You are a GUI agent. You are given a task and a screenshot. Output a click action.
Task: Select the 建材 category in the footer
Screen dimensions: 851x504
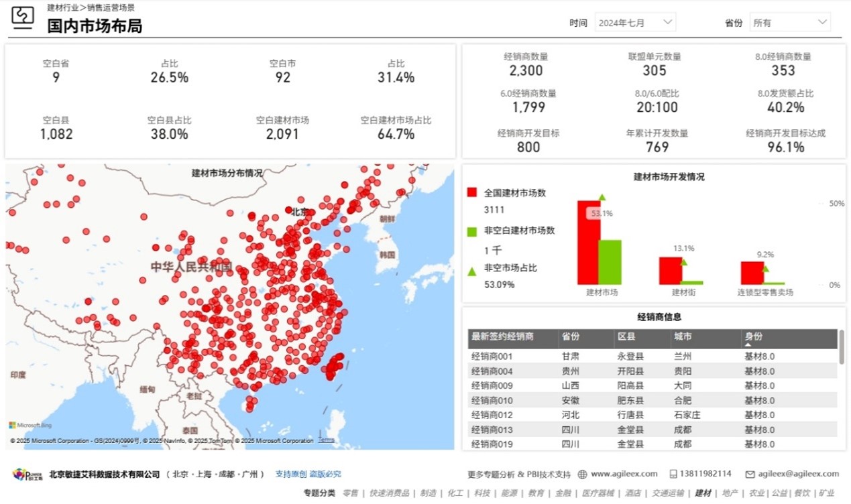pos(703,491)
